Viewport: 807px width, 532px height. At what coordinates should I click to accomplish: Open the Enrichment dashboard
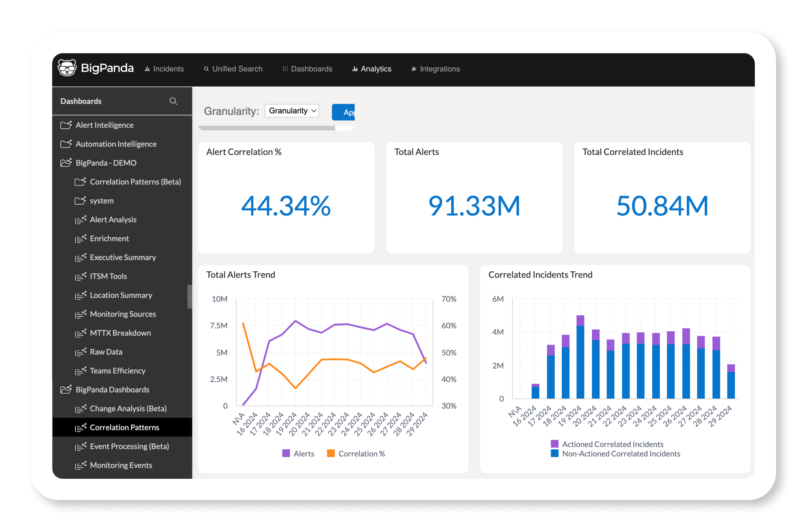(122, 238)
